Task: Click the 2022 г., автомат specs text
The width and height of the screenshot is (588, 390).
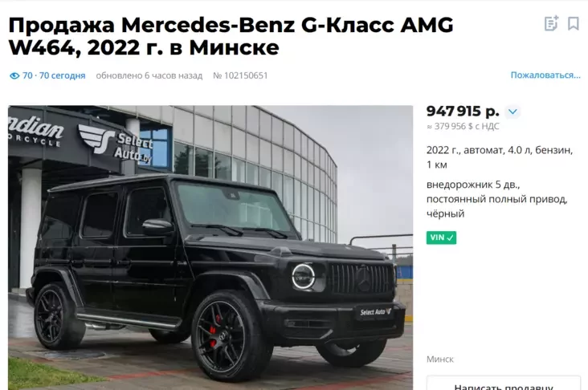Action: (500, 157)
